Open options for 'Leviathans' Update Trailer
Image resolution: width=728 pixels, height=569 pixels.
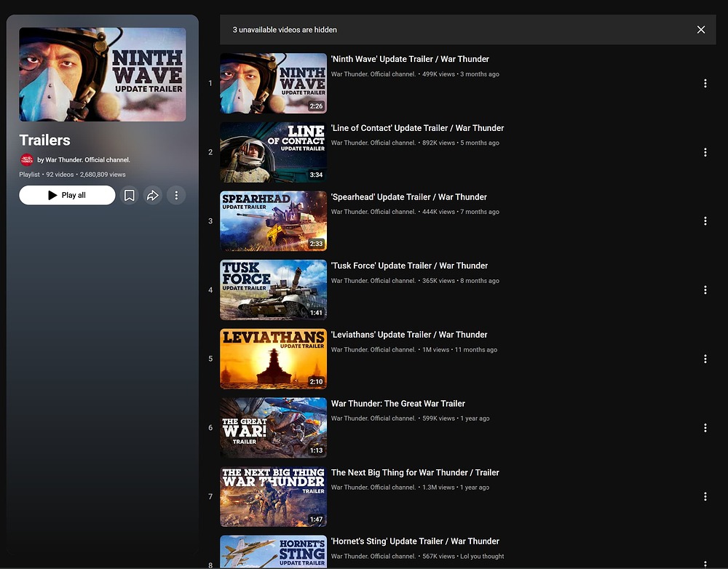[705, 359]
